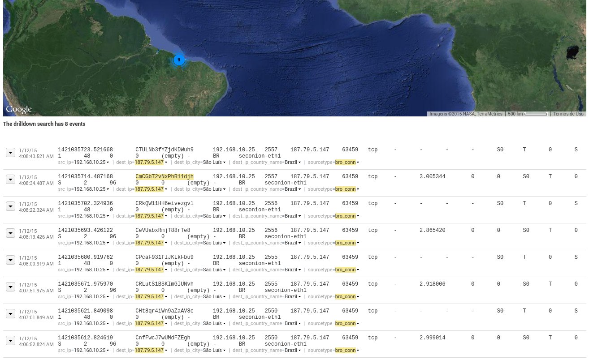Viewport: 589px width, 364px height.
Task: Click the 'drilldown search has 8 events' heading
Action: coord(44,124)
